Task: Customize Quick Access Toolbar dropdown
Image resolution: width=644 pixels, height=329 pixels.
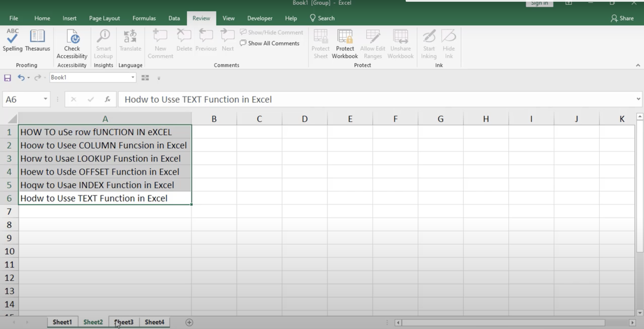Action: [159, 78]
